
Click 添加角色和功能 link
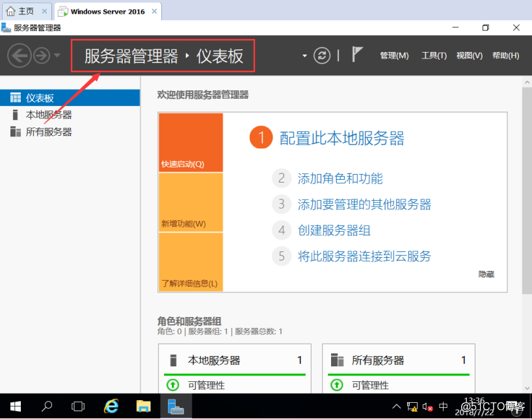[340, 178]
